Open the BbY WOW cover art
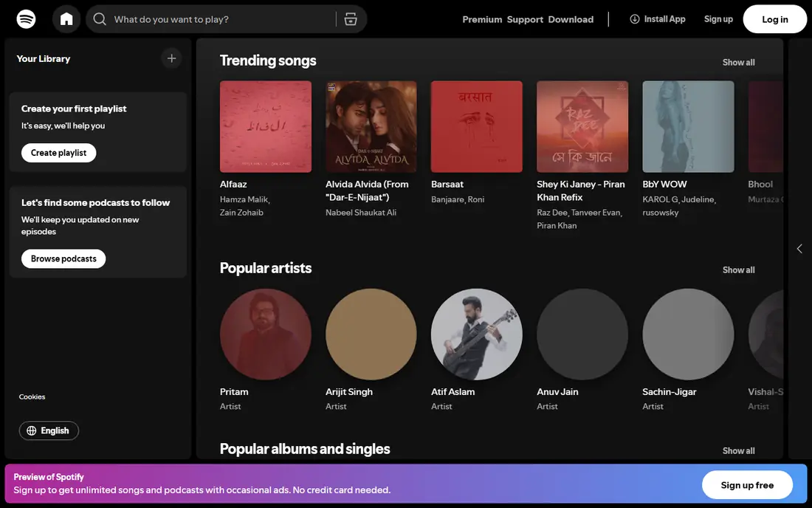812x508 pixels. pos(688,126)
